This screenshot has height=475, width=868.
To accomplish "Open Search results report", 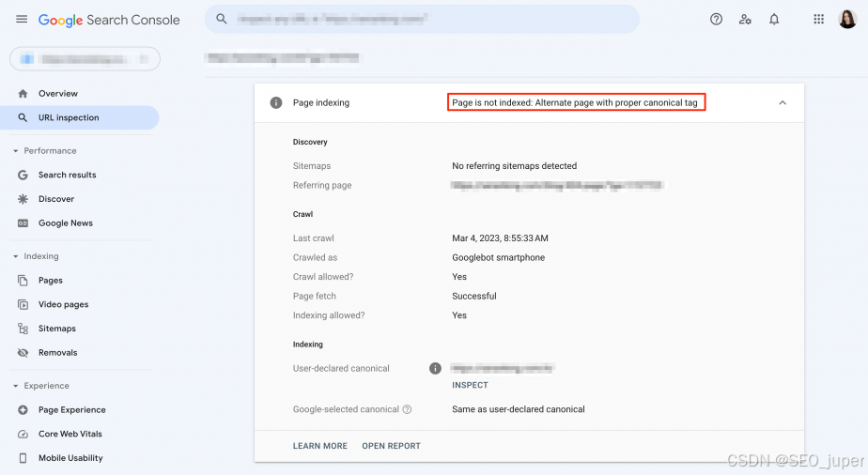I will 67,175.
